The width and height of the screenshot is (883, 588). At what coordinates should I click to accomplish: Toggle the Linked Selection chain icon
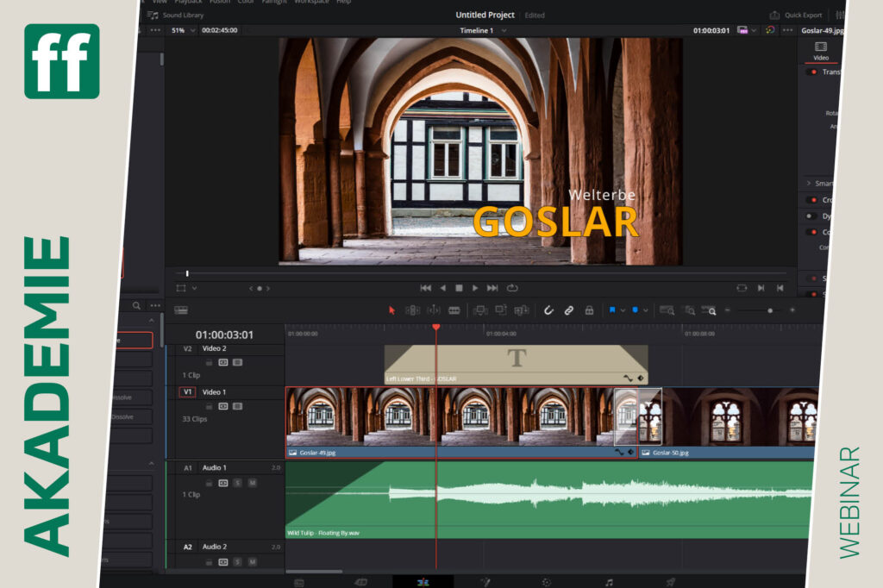click(x=569, y=310)
